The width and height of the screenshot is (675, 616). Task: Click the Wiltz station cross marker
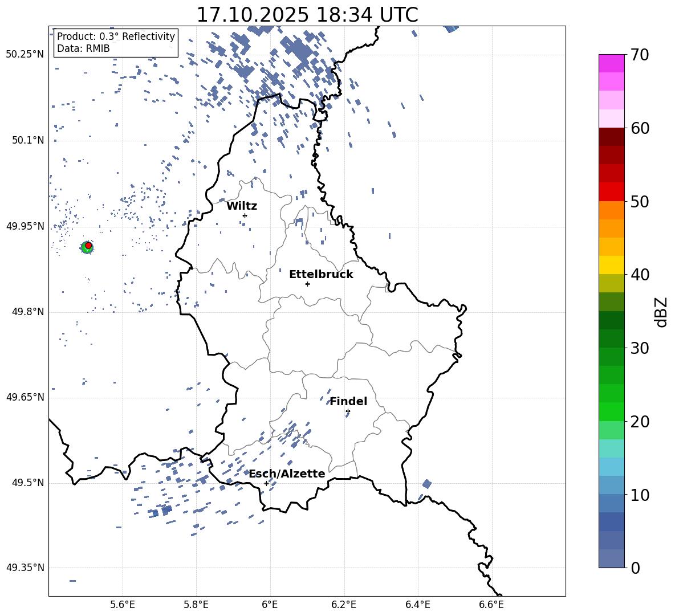245,215
